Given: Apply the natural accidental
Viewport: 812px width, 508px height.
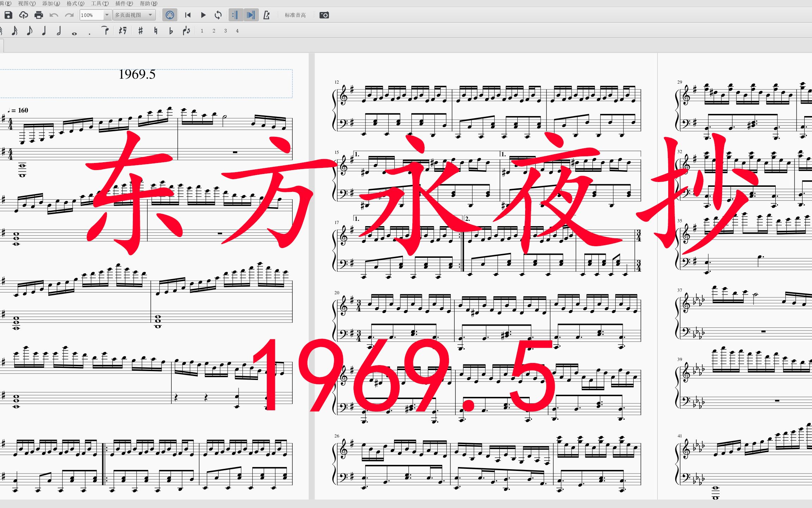Looking at the screenshot, I should click(x=156, y=31).
